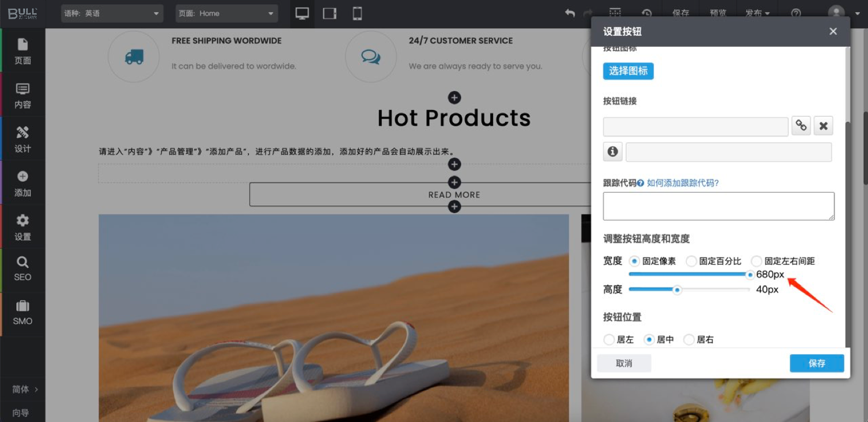
Task: Choose 居左 button position
Action: tap(609, 340)
